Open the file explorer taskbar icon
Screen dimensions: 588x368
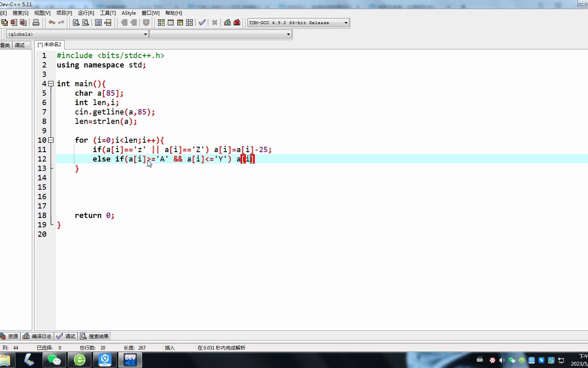[x=5, y=360]
